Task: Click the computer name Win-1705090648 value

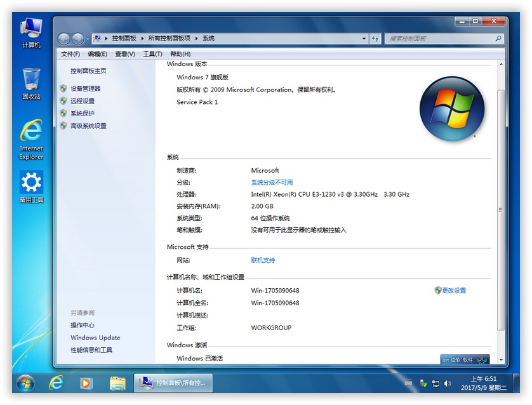Action: [275, 290]
